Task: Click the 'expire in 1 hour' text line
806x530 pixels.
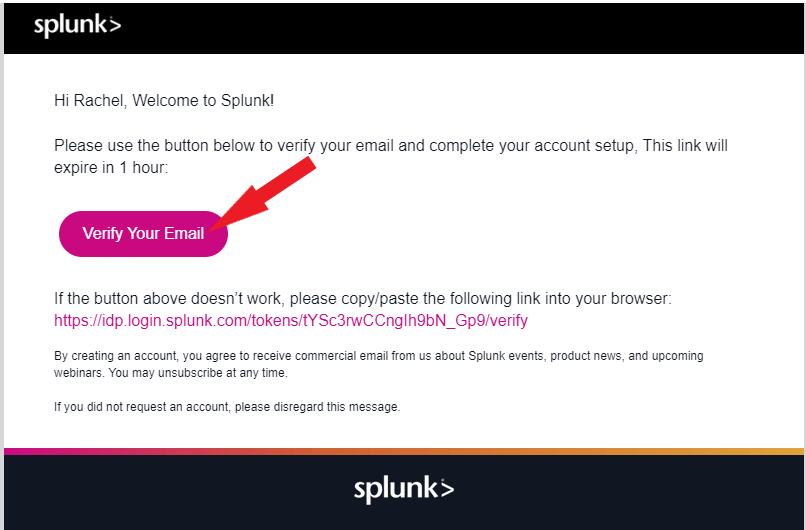Action: pos(111,168)
